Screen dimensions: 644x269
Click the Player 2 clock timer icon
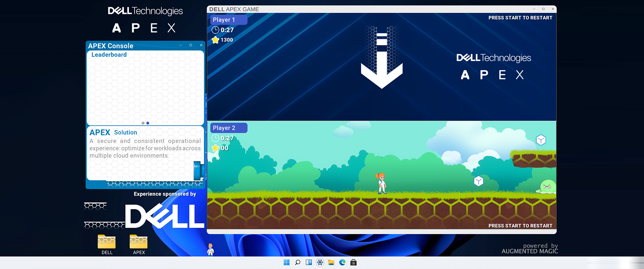(x=215, y=138)
